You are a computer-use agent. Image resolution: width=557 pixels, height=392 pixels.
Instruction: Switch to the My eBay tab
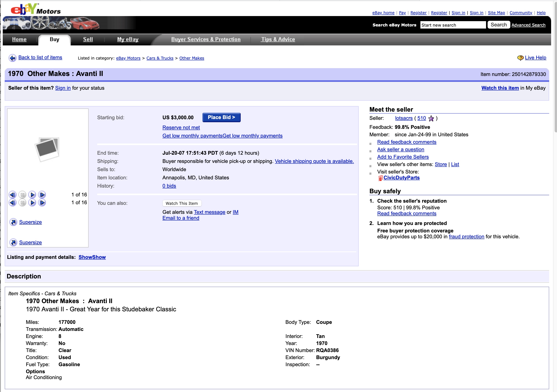coord(128,40)
